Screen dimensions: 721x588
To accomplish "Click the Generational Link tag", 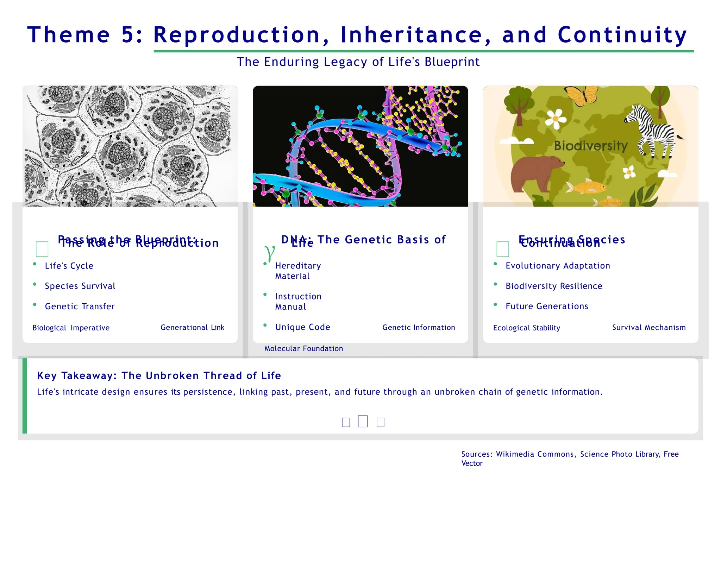I will pos(192,327).
